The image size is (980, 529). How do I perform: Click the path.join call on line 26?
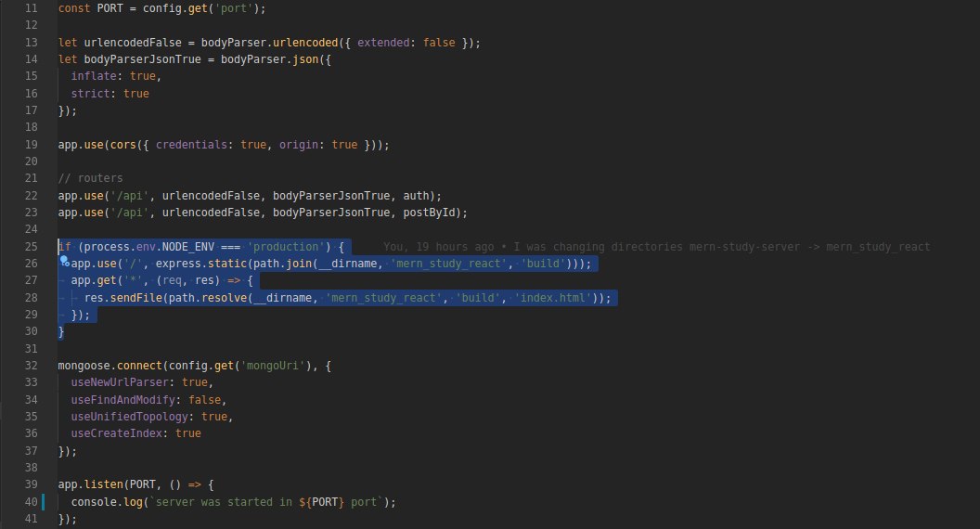[282, 264]
